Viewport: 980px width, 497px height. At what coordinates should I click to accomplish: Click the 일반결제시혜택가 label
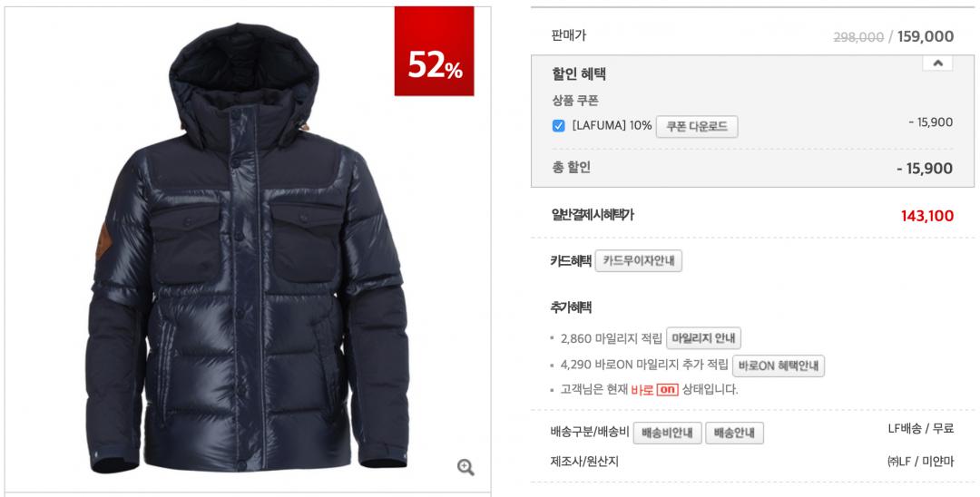[x=593, y=215]
